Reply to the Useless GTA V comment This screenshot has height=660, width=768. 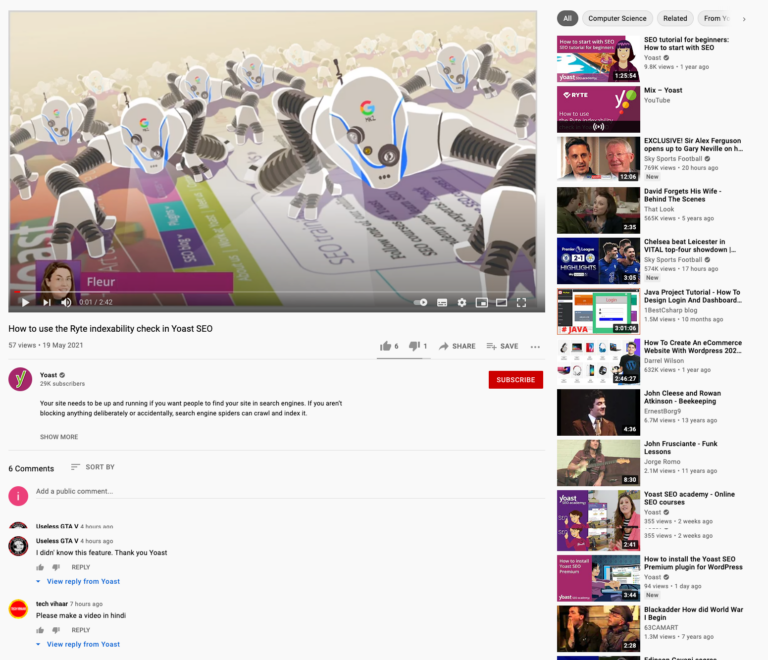tap(81, 567)
